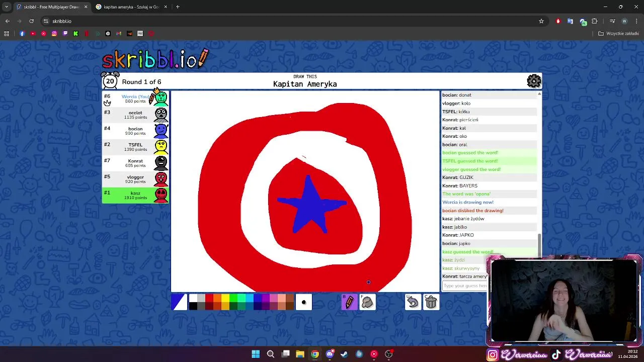644x362 pixels.
Task: Click Wercia (You) player entry
Action: 135,99
